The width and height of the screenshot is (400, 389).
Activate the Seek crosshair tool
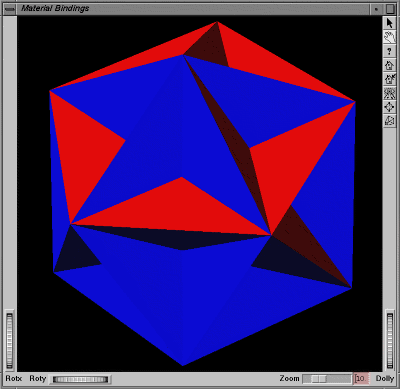click(x=389, y=107)
